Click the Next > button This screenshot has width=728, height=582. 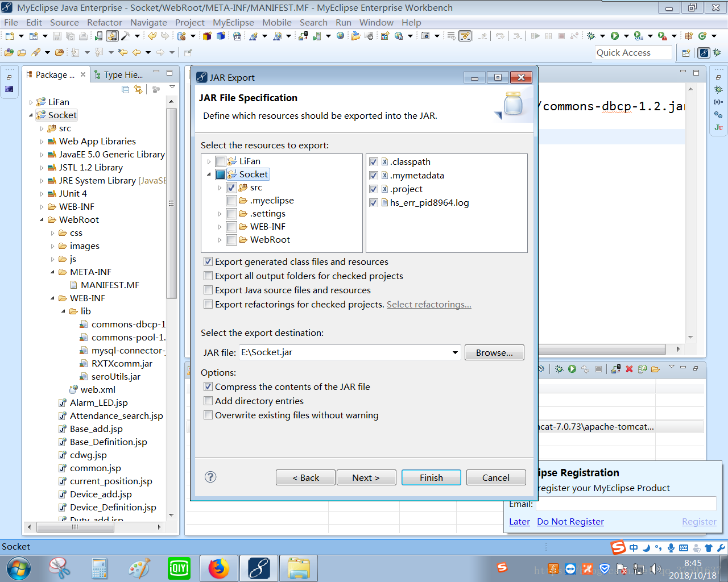coord(366,477)
